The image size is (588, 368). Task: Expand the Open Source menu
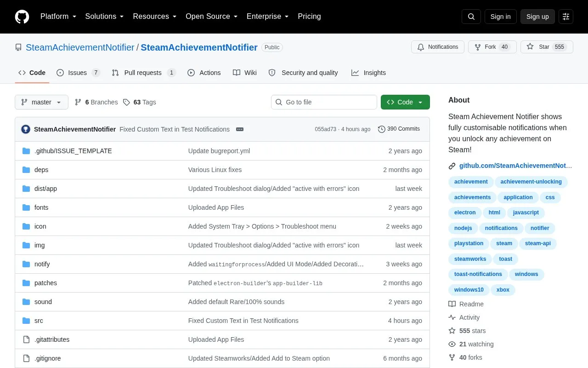tap(212, 17)
